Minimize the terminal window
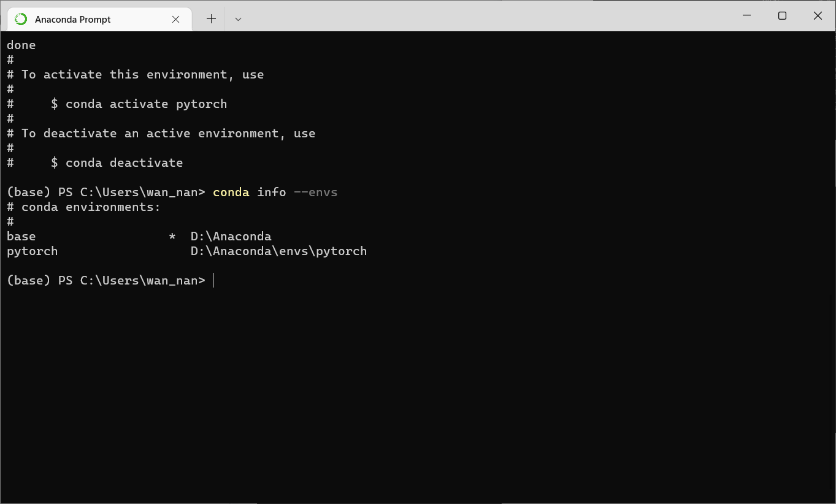 point(746,15)
